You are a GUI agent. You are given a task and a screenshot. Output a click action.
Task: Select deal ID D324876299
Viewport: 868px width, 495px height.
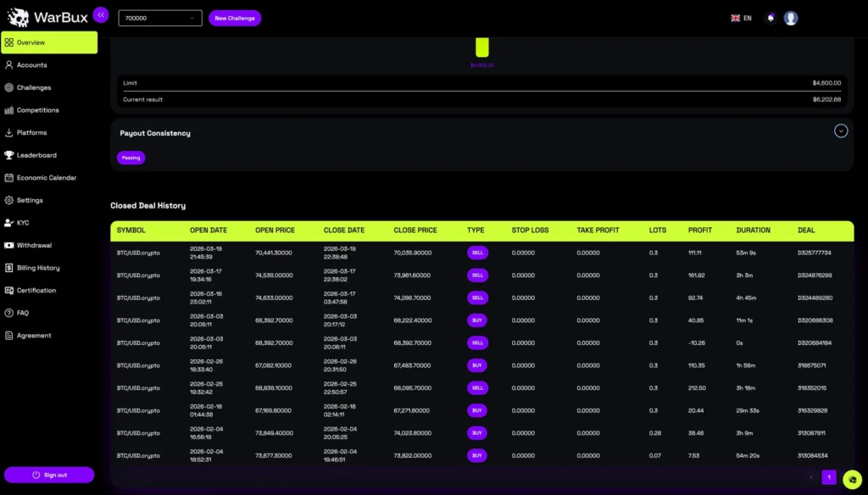click(x=815, y=275)
